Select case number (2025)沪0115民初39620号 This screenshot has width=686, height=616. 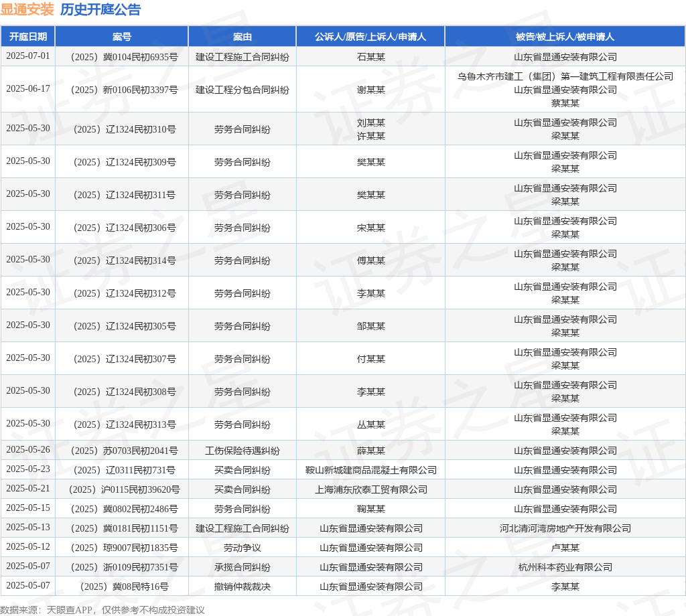point(123,489)
